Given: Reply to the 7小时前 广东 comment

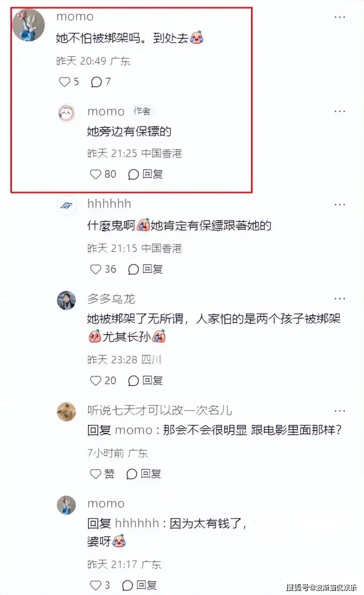Looking at the screenshot, I should pos(144,474).
